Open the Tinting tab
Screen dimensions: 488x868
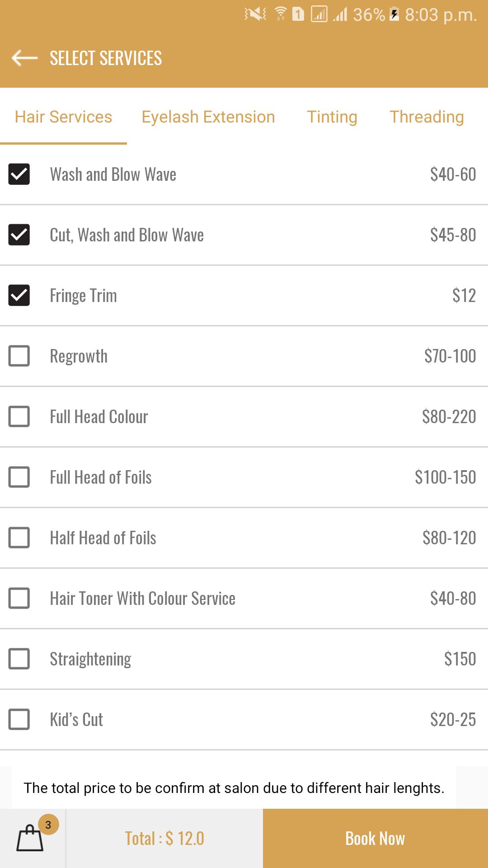tap(332, 117)
